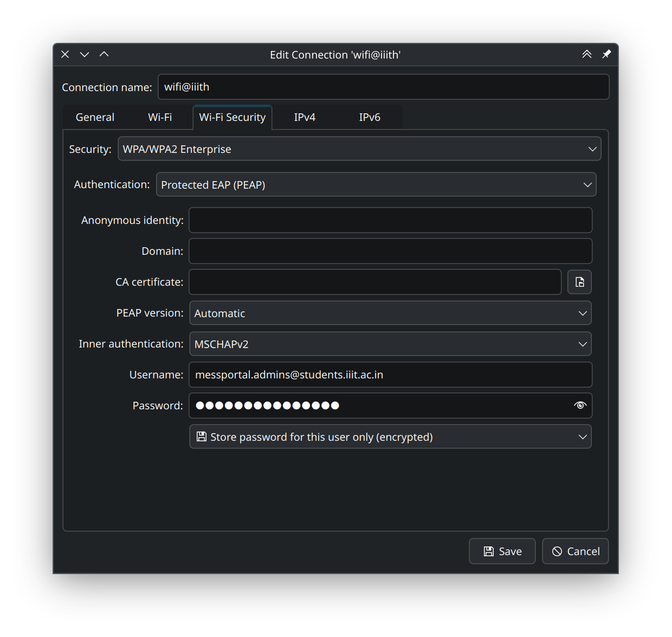
Task: Minimize window using title bar down chevron
Action: pyautogui.click(x=85, y=54)
